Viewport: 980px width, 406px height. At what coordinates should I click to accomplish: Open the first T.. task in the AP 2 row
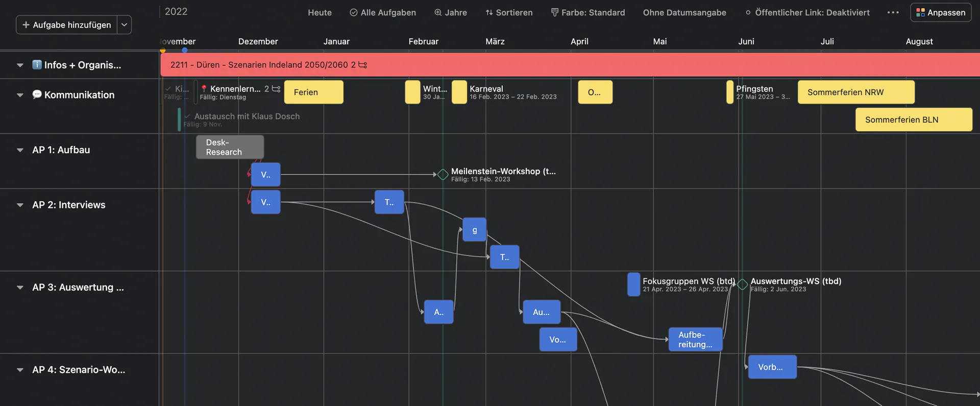tap(389, 202)
